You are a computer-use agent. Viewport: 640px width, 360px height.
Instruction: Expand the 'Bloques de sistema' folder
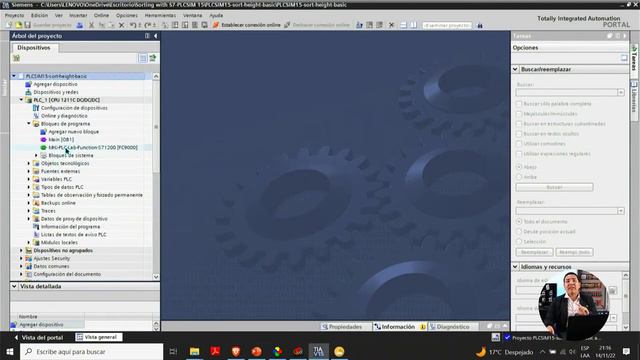pos(36,156)
